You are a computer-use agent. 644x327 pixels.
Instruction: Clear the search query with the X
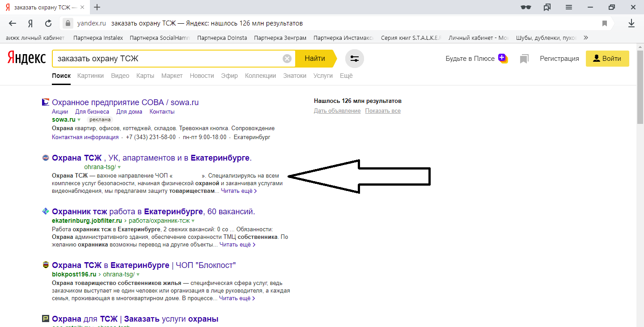click(x=287, y=59)
